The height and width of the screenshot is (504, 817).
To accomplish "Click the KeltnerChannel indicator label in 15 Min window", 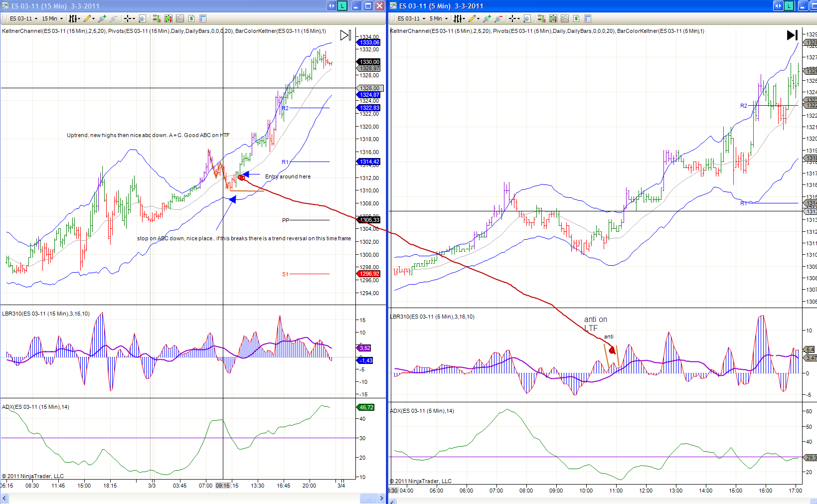I will [54, 31].
